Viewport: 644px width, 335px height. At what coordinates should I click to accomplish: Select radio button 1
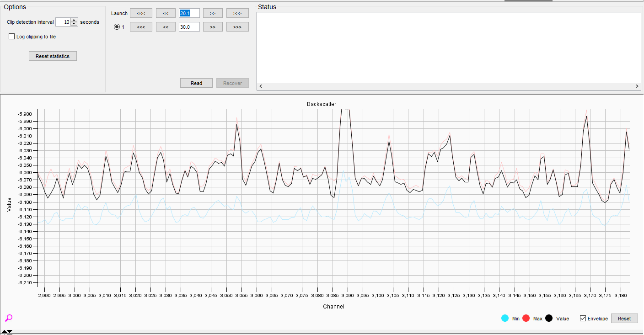point(117,27)
